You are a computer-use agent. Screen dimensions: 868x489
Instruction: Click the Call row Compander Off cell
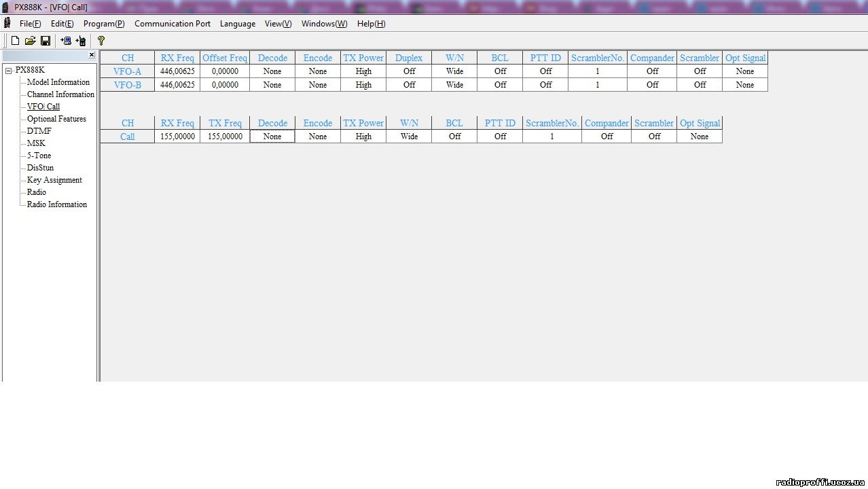(607, 137)
